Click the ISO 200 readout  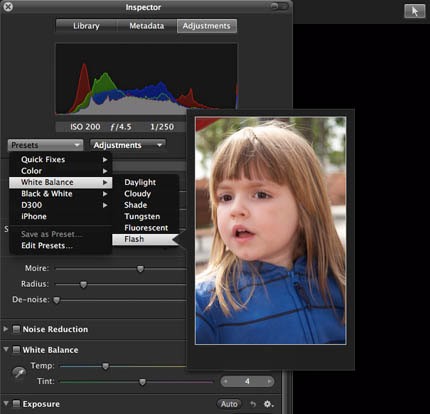85,127
